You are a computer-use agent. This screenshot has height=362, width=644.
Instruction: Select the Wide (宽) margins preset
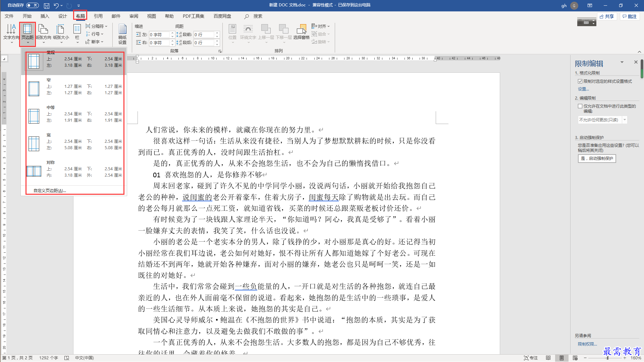click(x=74, y=143)
